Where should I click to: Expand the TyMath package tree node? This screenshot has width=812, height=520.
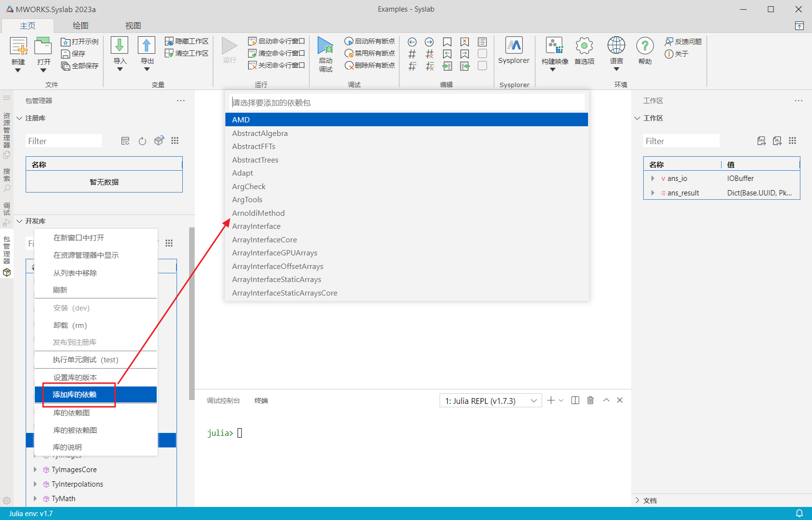click(x=35, y=498)
